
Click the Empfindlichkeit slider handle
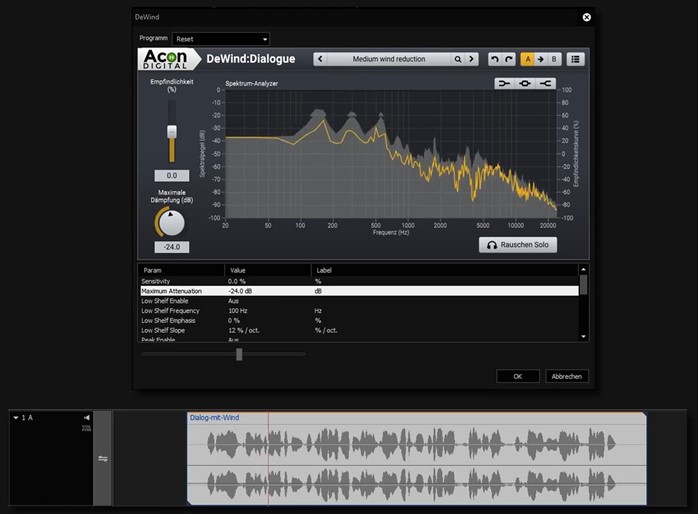click(x=172, y=132)
